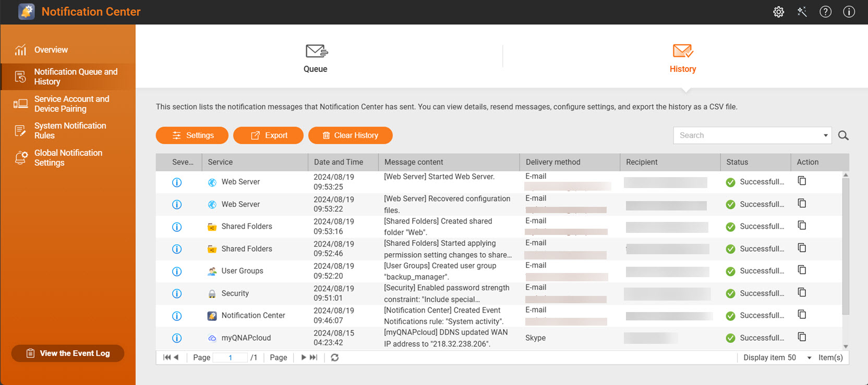Open the Display item count dropdown
The height and width of the screenshot is (385, 868).
pos(809,358)
